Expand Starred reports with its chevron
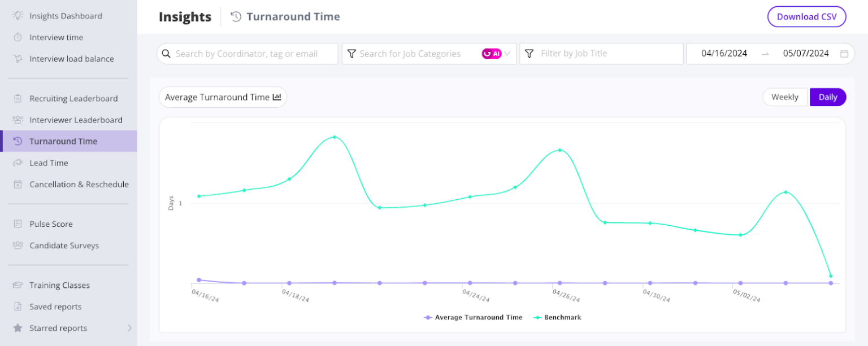 (129, 328)
